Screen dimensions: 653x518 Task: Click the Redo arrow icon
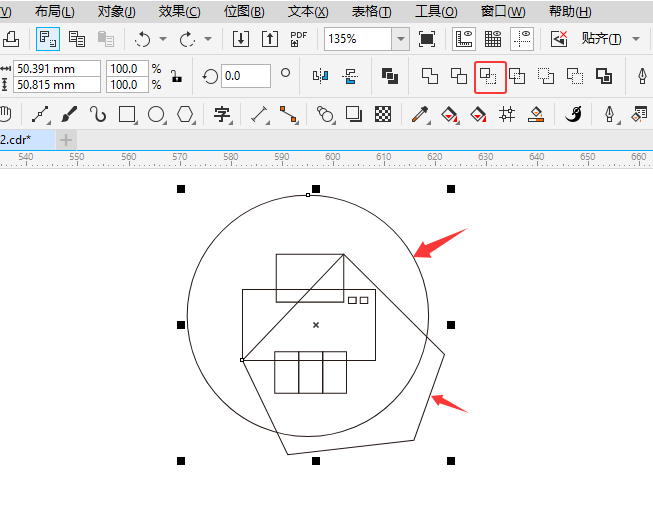coord(187,40)
